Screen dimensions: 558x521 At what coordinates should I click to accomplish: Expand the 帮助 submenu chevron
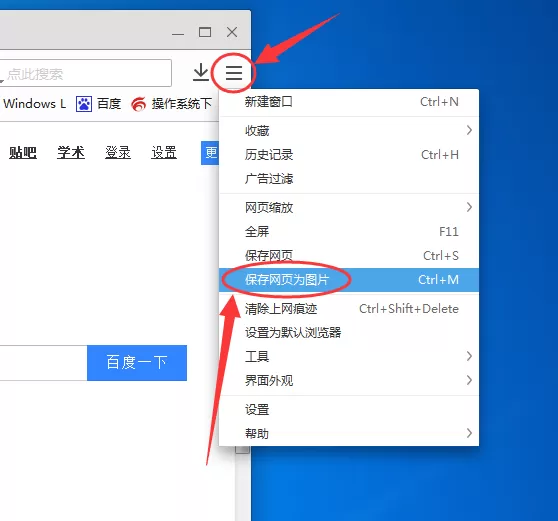(469, 433)
